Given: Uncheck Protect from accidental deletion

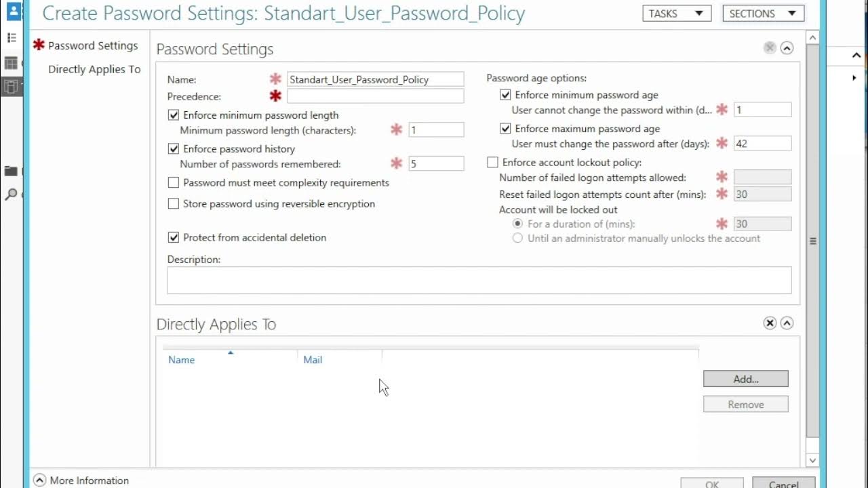Looking at the screenshot, I should 174,238.
